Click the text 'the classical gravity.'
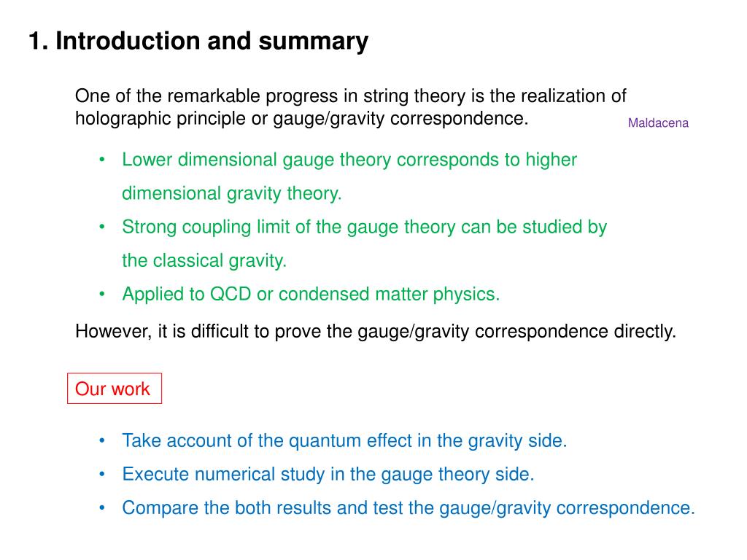Viewport: 747px width, 560px height. click(204, 261)
